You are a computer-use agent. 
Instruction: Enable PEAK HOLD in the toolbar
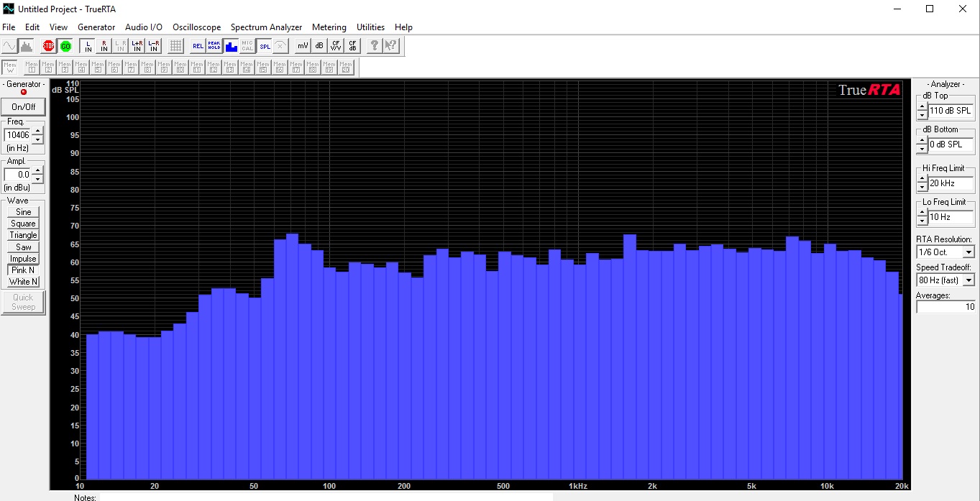click(214, 46)
